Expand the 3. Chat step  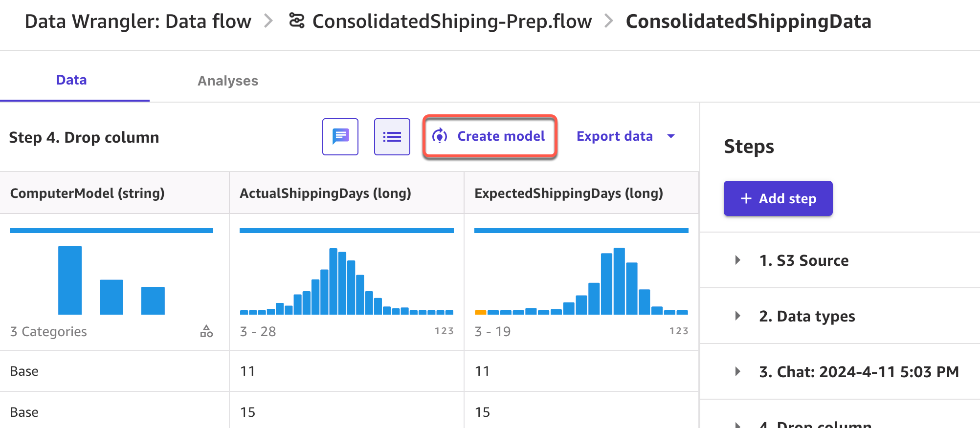738,371
